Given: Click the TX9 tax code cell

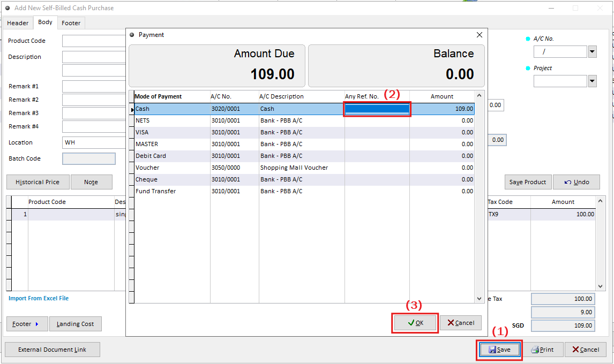Looking at the screenshot, I should (508, 214).
